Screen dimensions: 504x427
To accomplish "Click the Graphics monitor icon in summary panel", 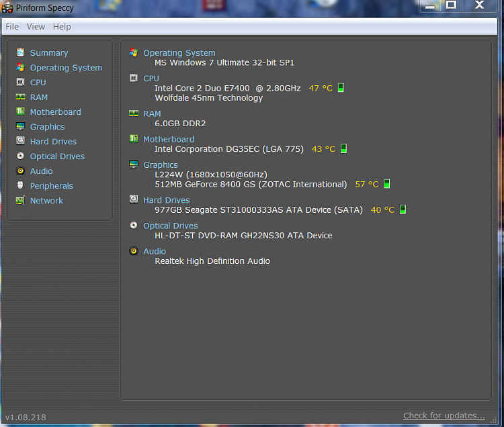I will tap(134, 164).
